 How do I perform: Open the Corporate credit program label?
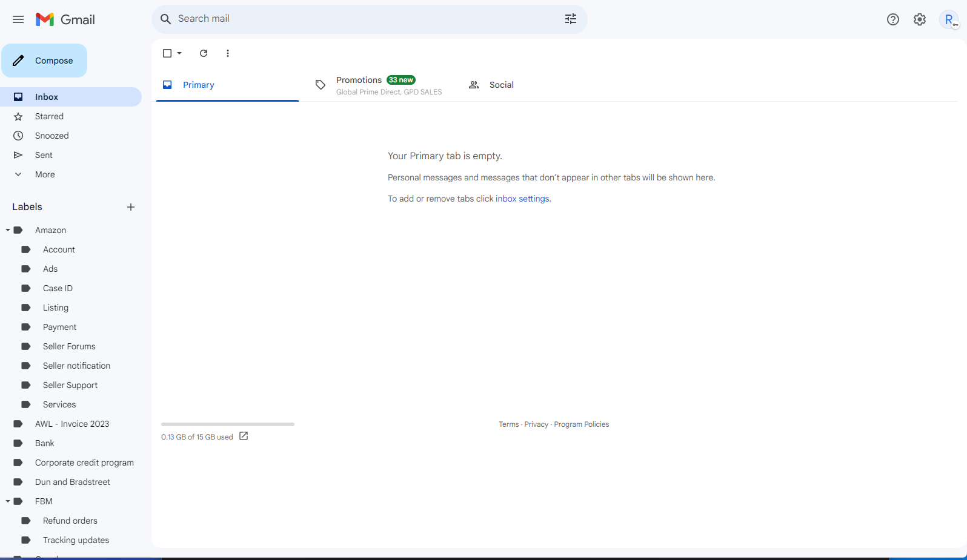coord(84,463)
